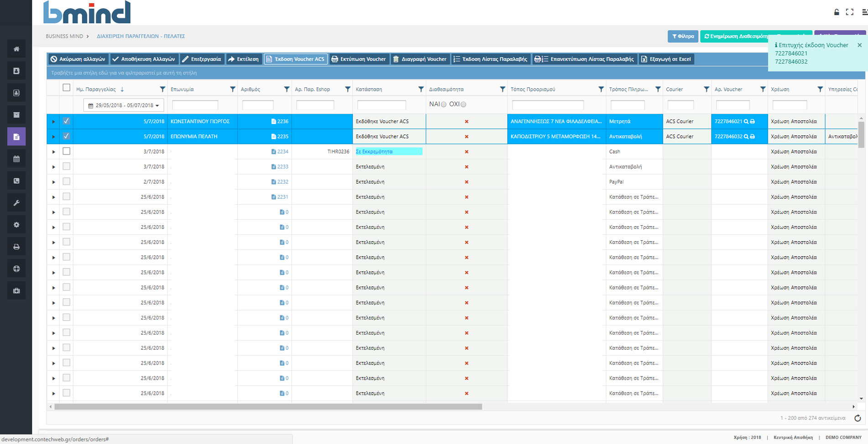Click Αποθήκευση Αλλαγών toolbar button
Image resolution: width=868 pixels, height=444 pixels.
coord(144,59)
